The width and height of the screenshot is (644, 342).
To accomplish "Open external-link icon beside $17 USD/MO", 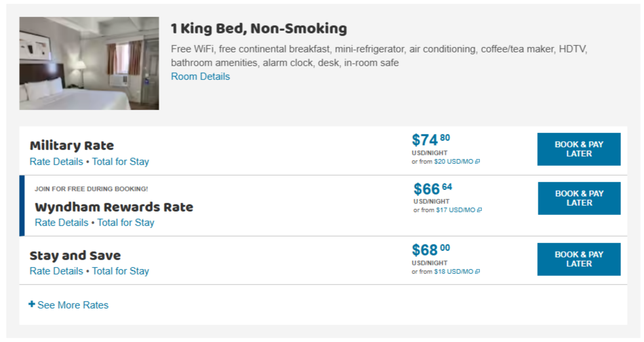I will pyautogui.click(x=479, y=210).
